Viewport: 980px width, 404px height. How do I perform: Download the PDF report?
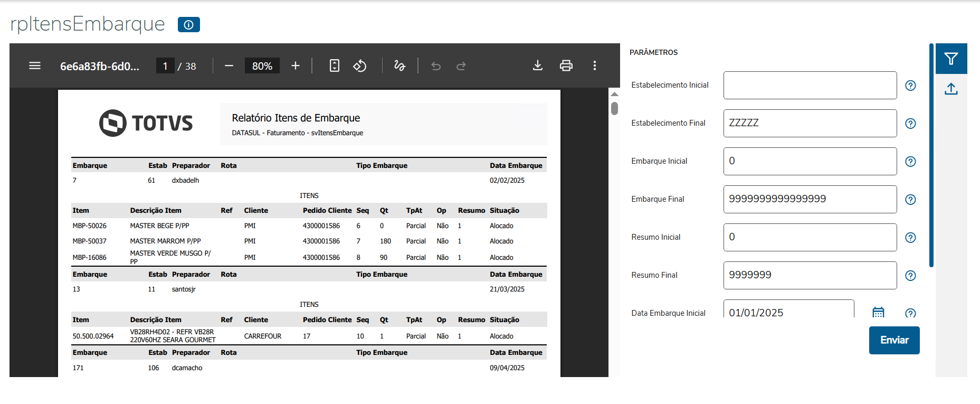point(538,65)
